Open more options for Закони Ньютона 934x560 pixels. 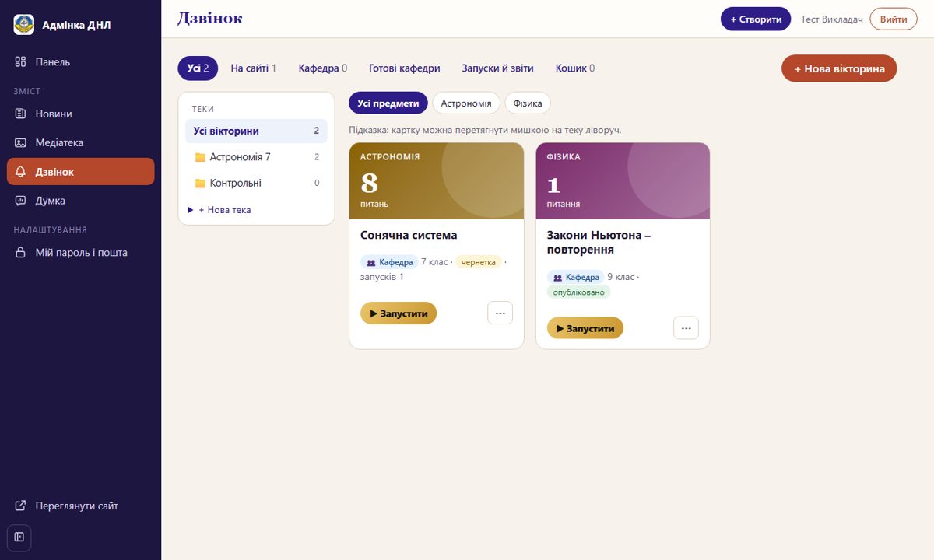tap(686, 328)
